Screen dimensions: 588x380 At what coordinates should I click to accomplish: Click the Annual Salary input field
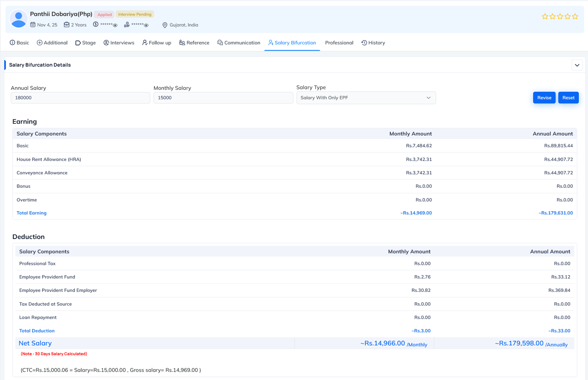[x=80, y=98]
